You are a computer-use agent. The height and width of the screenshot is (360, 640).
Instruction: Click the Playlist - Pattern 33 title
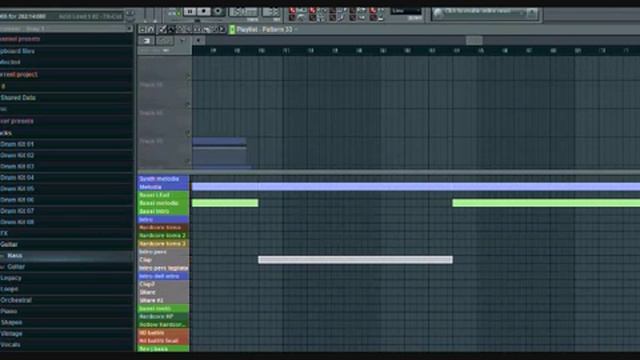tap(264, 29)
